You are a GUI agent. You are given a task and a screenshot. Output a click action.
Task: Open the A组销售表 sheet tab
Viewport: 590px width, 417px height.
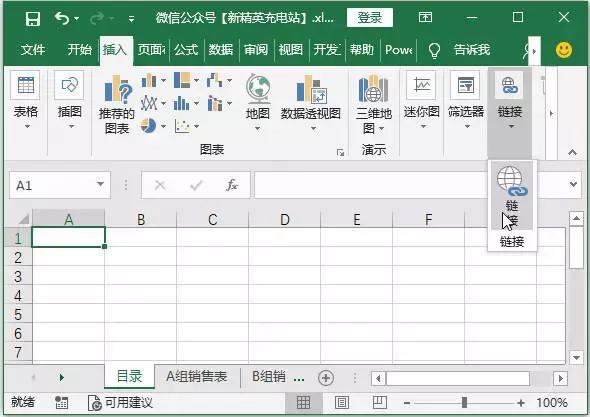(197, 376)
